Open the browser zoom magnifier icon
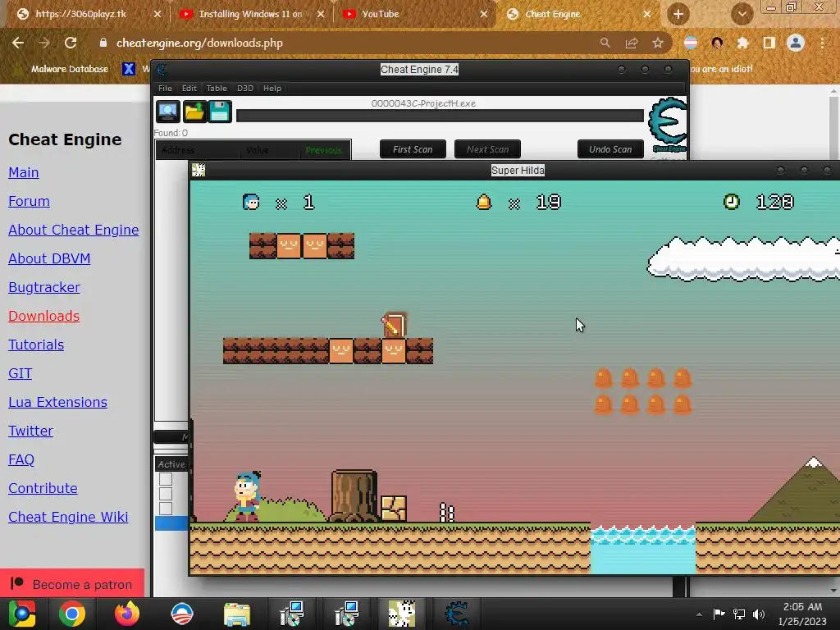Screen dimensions: 840x630 pos(605,43)
